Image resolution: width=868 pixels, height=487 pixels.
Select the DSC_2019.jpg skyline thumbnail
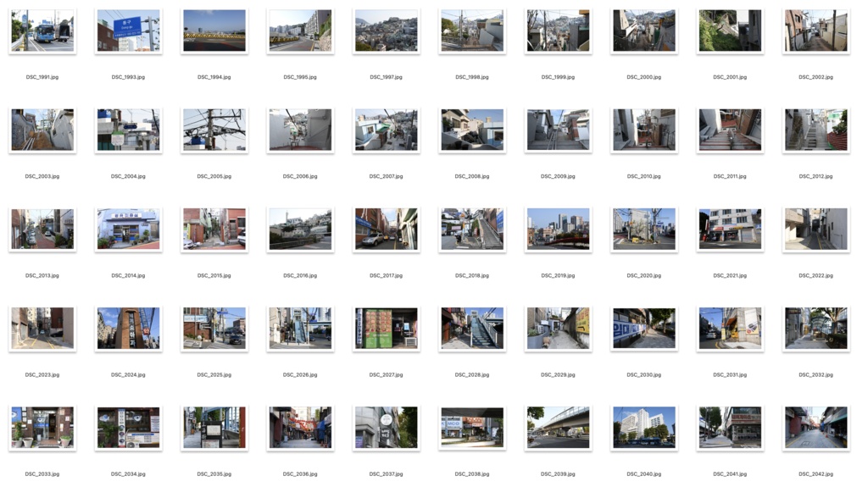coord(558,230)
